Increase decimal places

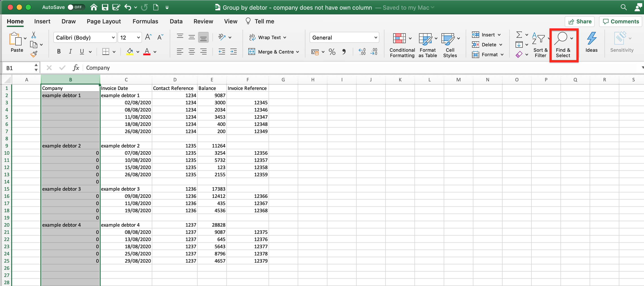point(362,51)
